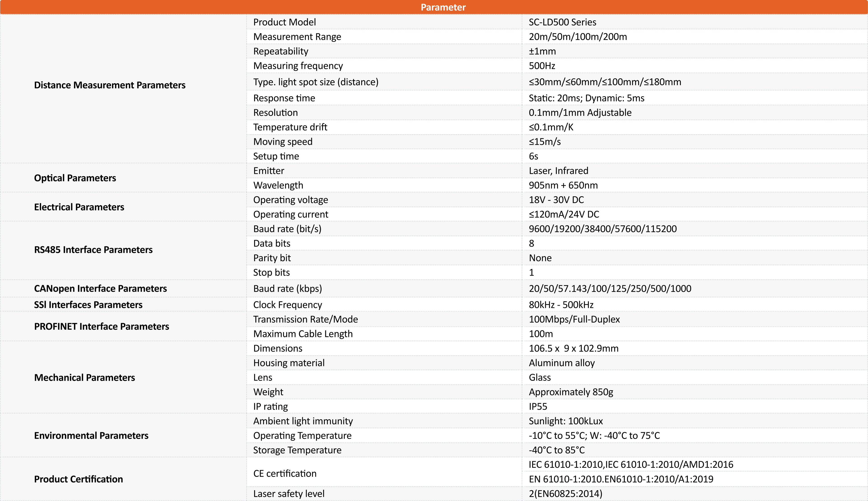Select the Aluminum alloy housing material value
This screenshot has width=868, height=501.
pos(561,363)
